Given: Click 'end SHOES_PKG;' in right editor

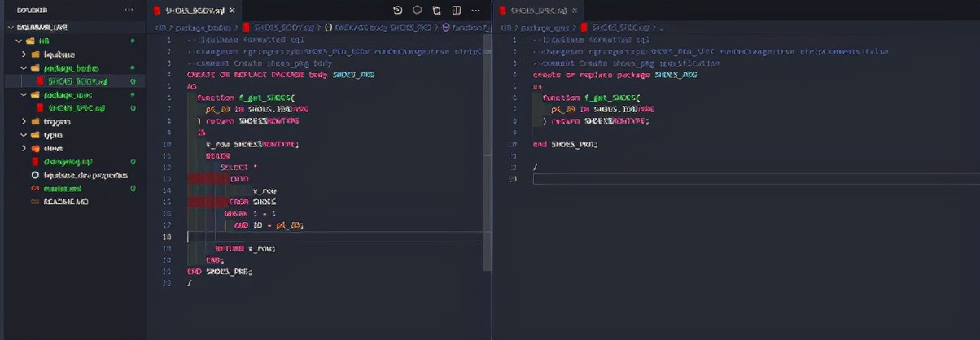Looking at the screenshot, I should point(566,144).
